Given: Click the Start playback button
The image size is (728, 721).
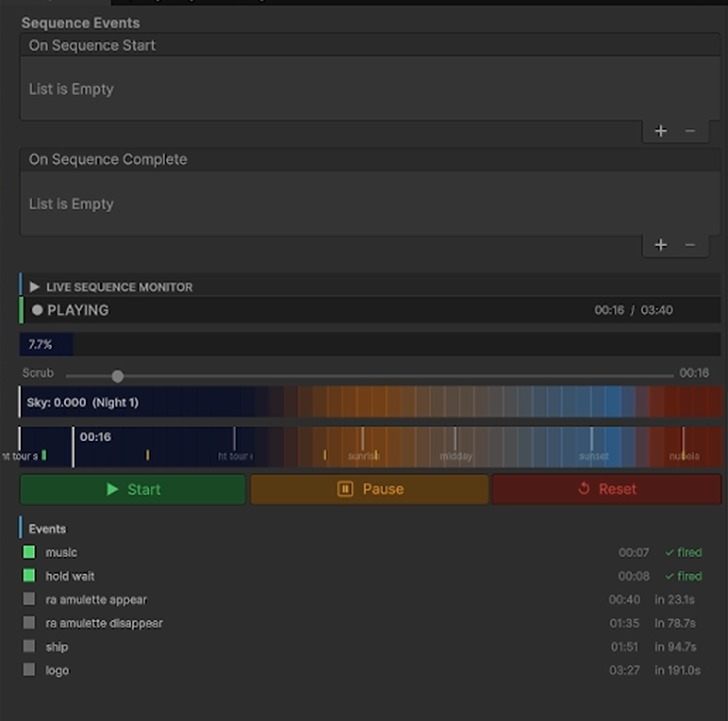Looking at the screenshot, I should coord(133,489).
